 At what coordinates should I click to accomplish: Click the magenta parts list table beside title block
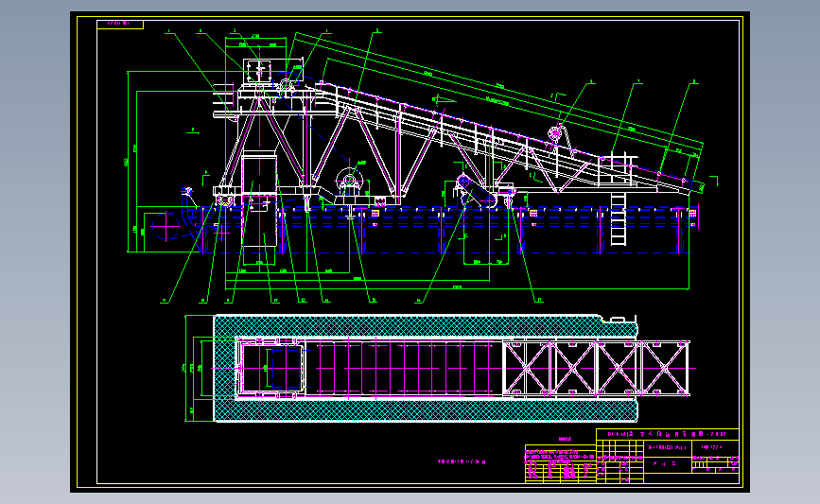click(x=560, y=463)
